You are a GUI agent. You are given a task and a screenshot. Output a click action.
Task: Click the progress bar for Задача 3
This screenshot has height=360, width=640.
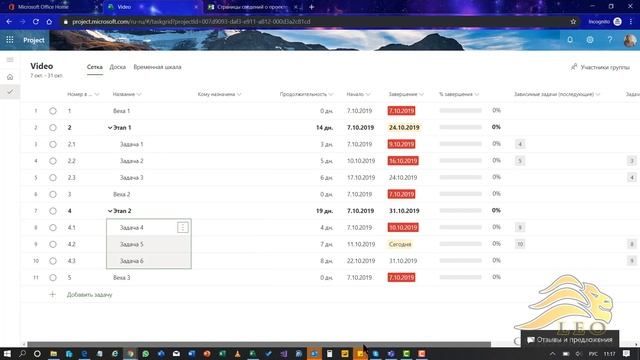(460, 178)
